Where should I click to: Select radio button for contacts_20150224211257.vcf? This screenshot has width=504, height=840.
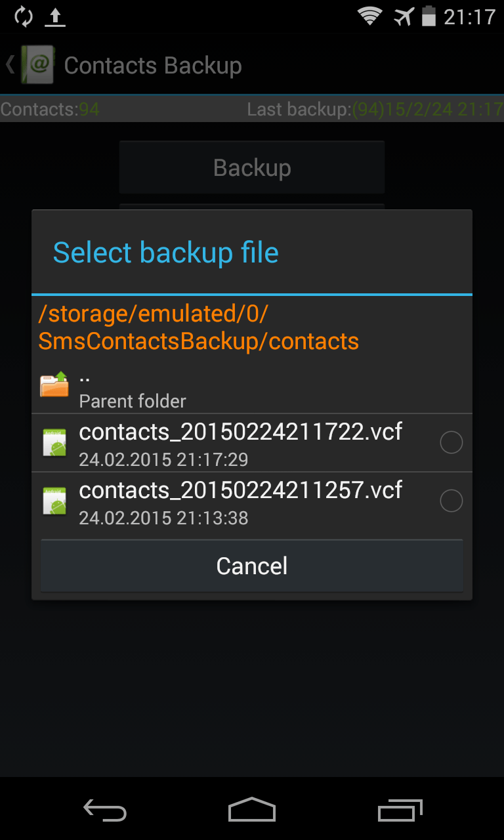pos(451,501)
